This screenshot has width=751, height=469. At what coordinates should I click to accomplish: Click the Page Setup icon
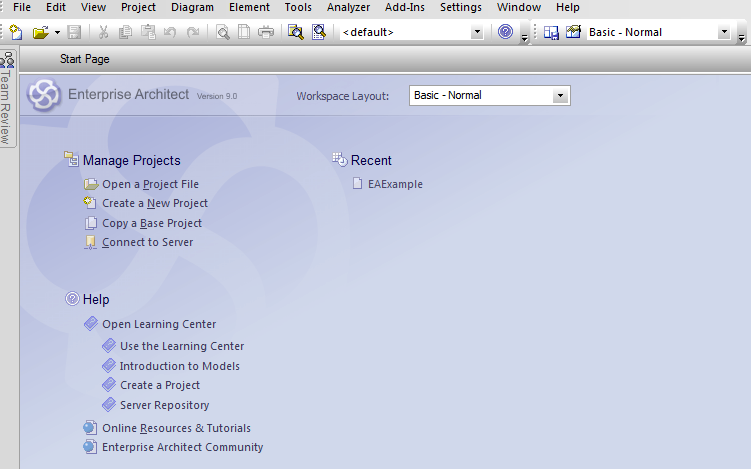point(244,32)
